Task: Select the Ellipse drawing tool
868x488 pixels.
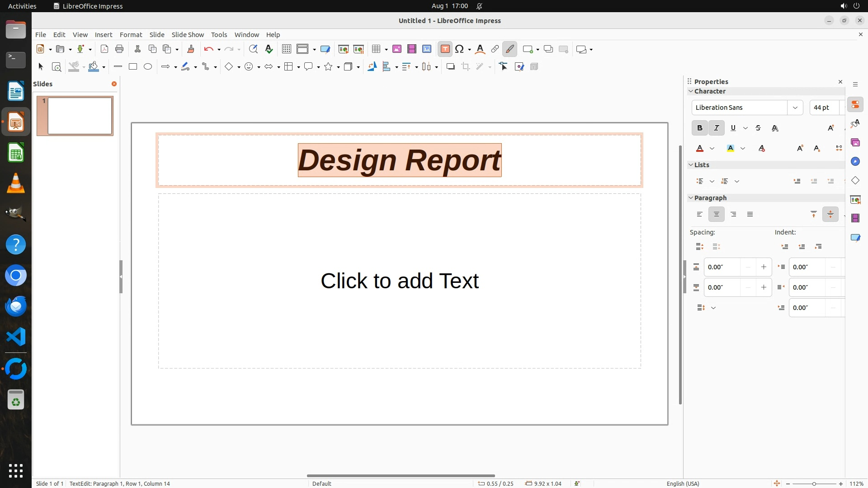Action: 148,67
